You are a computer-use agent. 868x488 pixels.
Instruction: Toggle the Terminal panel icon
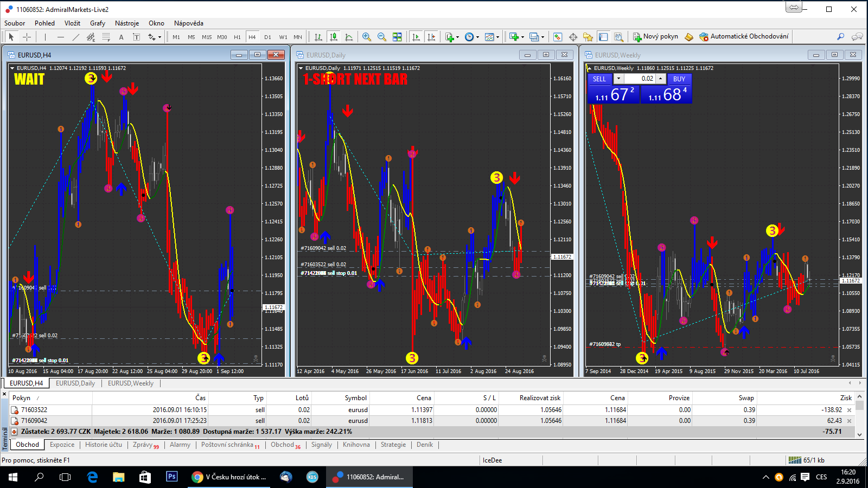click(603, 37)
